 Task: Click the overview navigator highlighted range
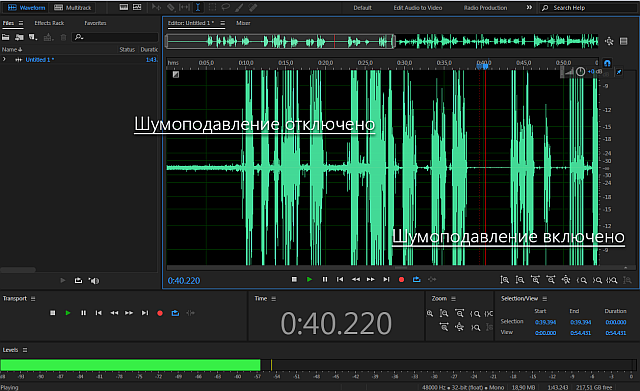(280, 41)
